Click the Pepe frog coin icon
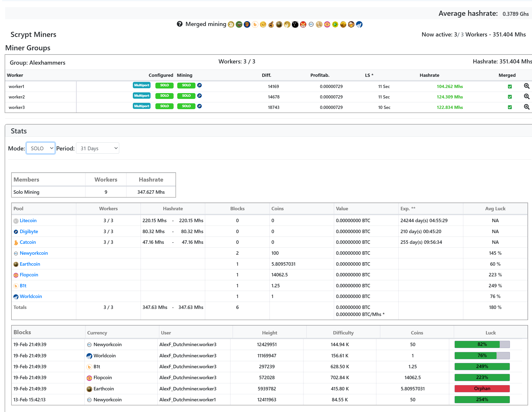This screenshot has width=532, height=412. click(239, 24)
